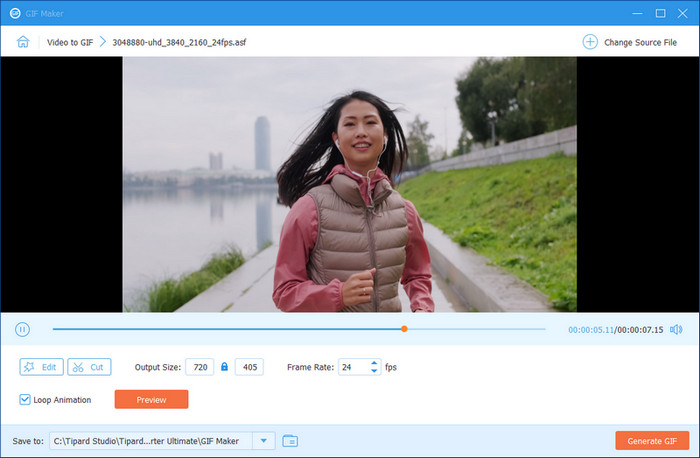Uncheck the Loop Animation checkbox
This screenshot has width=700, height=458.
(25, 400)
